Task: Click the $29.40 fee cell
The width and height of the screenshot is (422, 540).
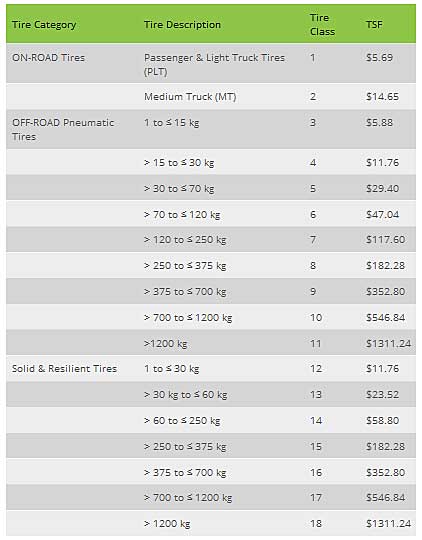Action: (382, 188)
